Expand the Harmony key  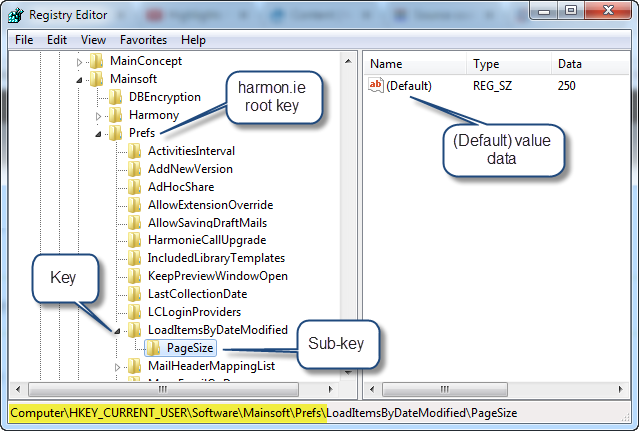click(x=98, y=116)
